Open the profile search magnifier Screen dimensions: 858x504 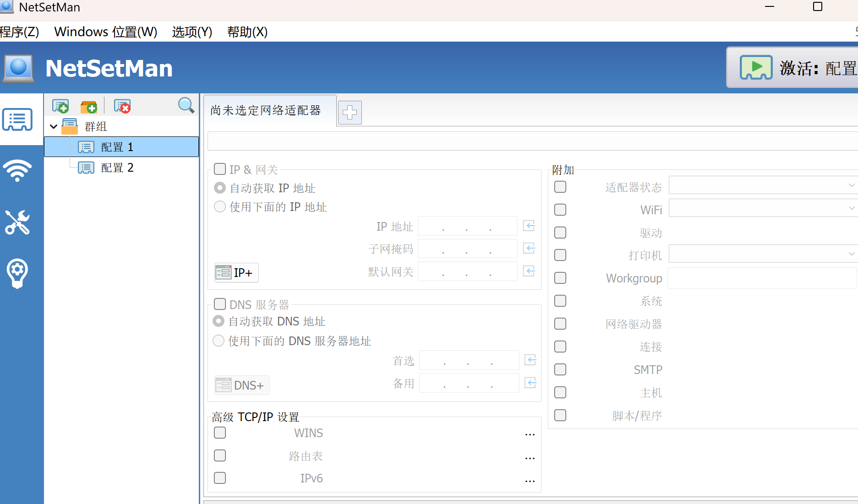186,105
